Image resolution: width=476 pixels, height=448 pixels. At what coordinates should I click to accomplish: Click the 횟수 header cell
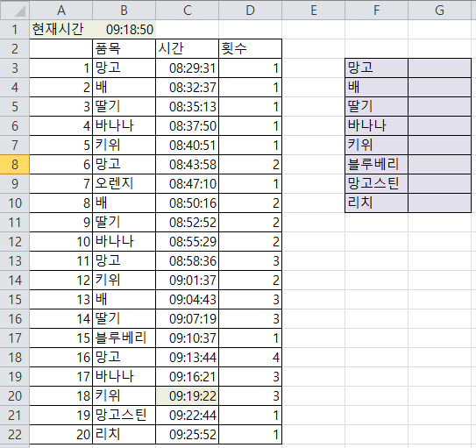tap(250, 48)
